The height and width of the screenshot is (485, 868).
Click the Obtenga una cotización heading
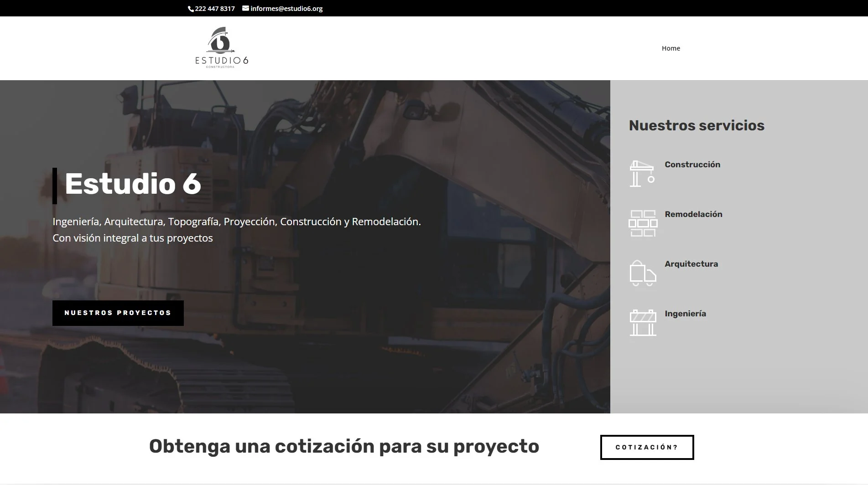click(x=344, y=446)
